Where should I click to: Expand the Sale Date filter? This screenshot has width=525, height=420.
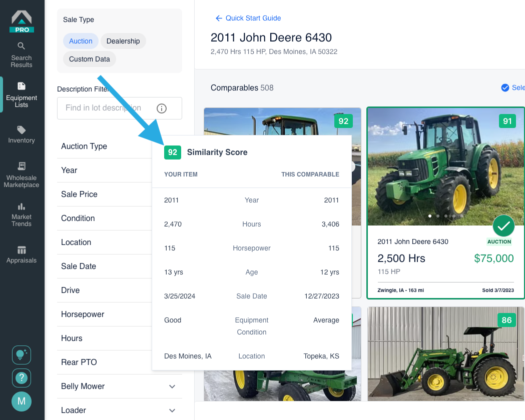coord(105,266)
